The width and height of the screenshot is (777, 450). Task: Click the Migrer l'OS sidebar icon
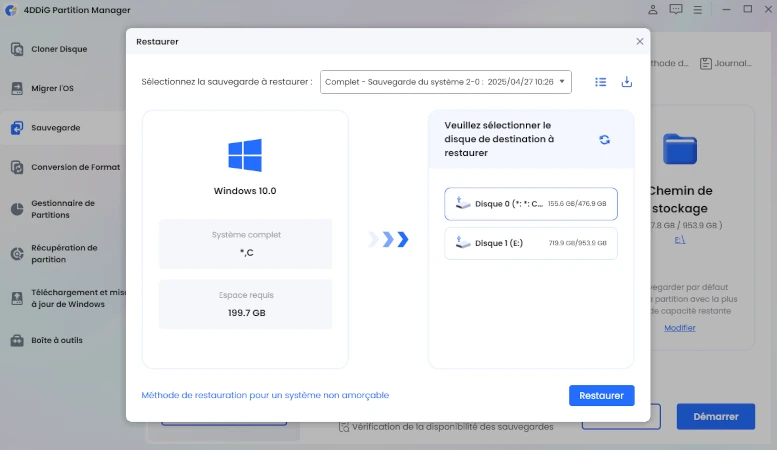point(17,88)
